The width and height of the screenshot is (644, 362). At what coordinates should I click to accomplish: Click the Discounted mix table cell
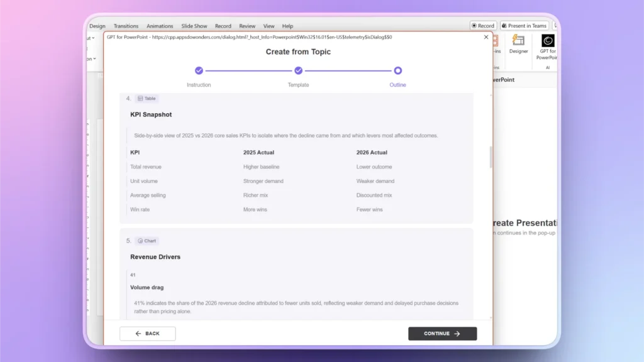[374, 195]
